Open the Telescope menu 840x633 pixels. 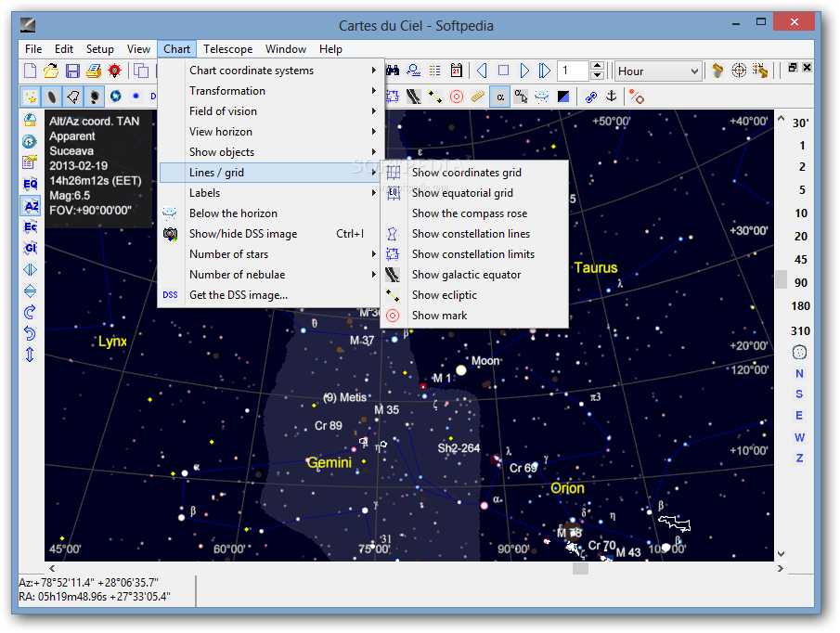(227, 49)
